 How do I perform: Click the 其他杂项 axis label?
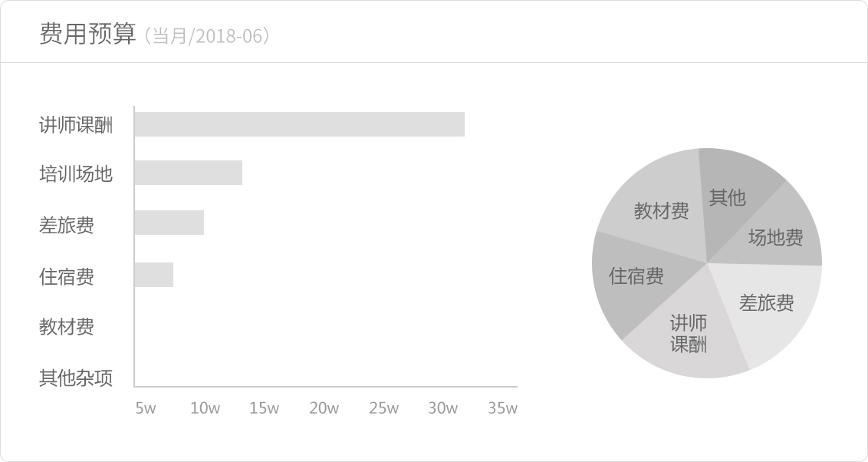tap(76, 378)
